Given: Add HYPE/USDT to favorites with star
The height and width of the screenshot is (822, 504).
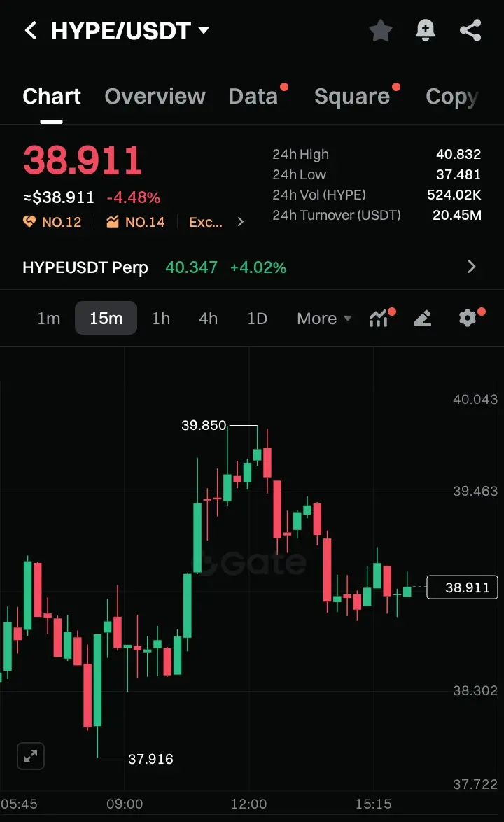Looking at the screenshot, I should click(380, 30).
